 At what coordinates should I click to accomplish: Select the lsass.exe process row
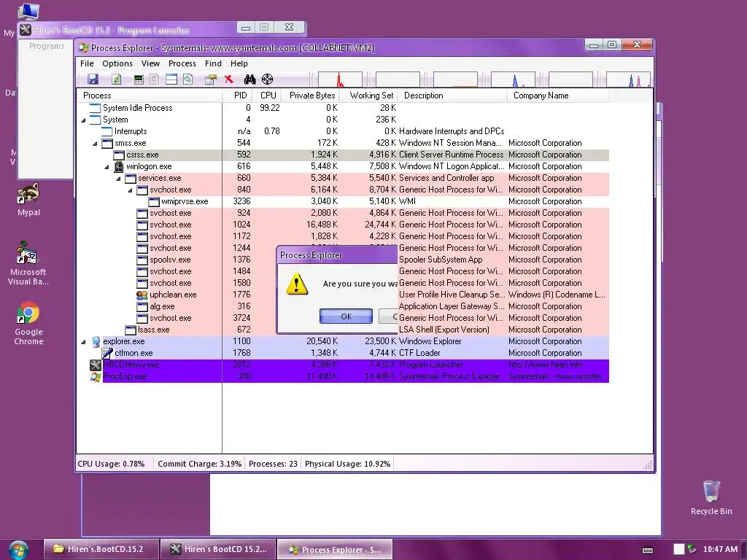tap(343, 330)
